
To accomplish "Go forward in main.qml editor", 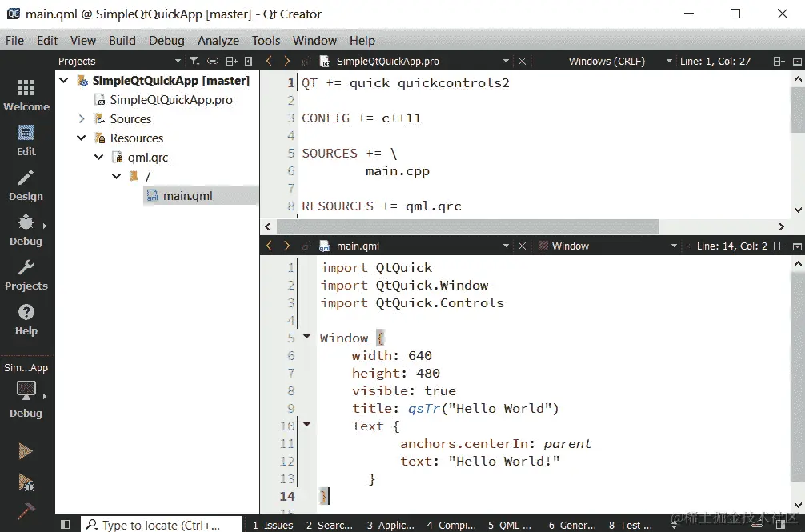I will coord(287,246).
